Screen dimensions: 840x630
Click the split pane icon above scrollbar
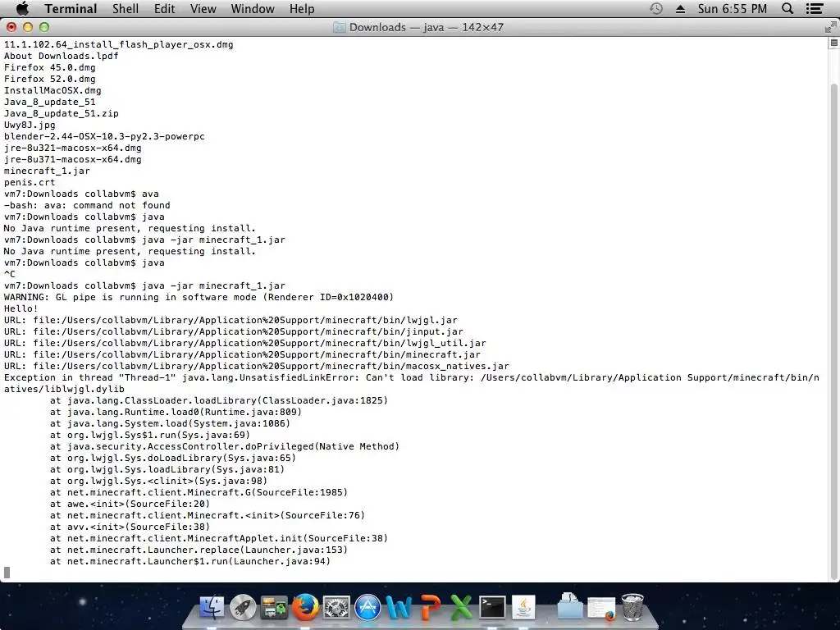[833, 43]
